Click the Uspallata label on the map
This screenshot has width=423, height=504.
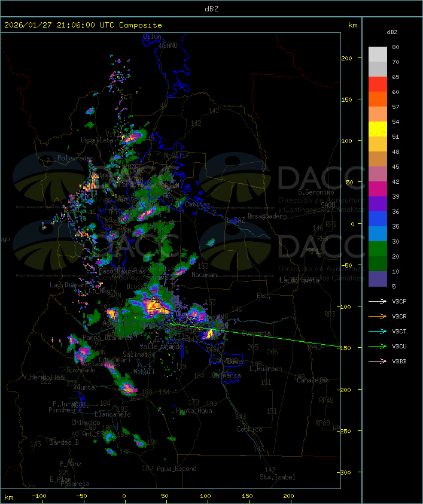click(x=97, y=140)
